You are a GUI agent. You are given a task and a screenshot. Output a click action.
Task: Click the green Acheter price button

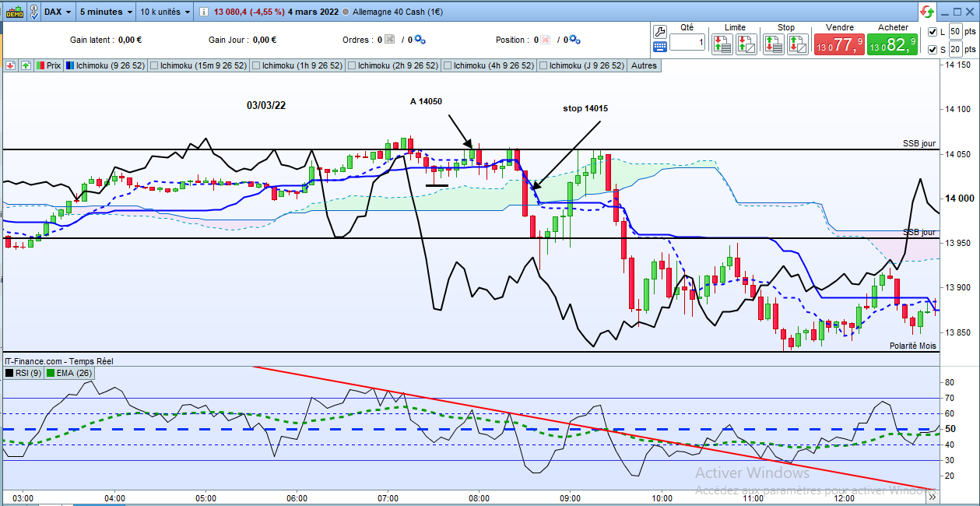point(893,44)
